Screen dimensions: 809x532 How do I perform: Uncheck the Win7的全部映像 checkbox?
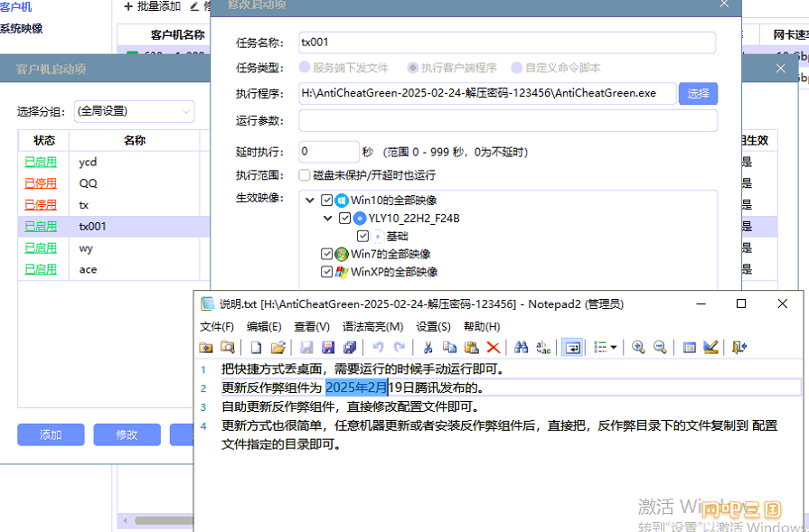click(x=327, y=255)
